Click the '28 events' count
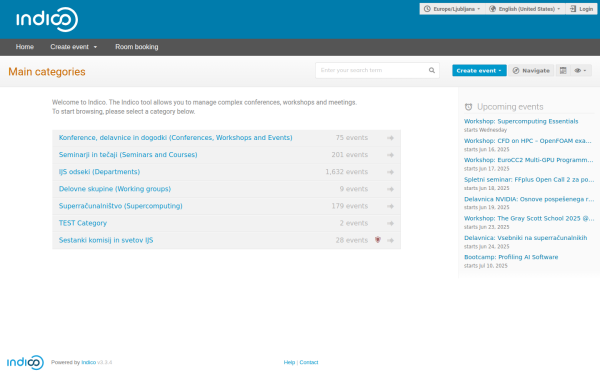Viewport: 600px width, 375px height. pyautogui.click(x=352, y=240)
